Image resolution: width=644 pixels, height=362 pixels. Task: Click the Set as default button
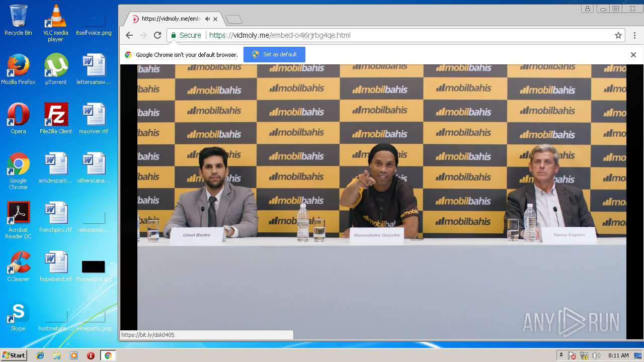point(274,54)
